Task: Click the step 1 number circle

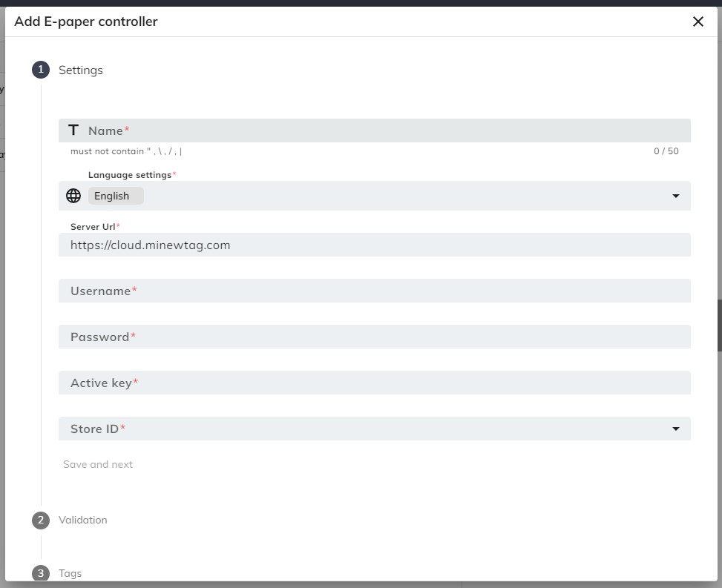Action: [41, 70]
